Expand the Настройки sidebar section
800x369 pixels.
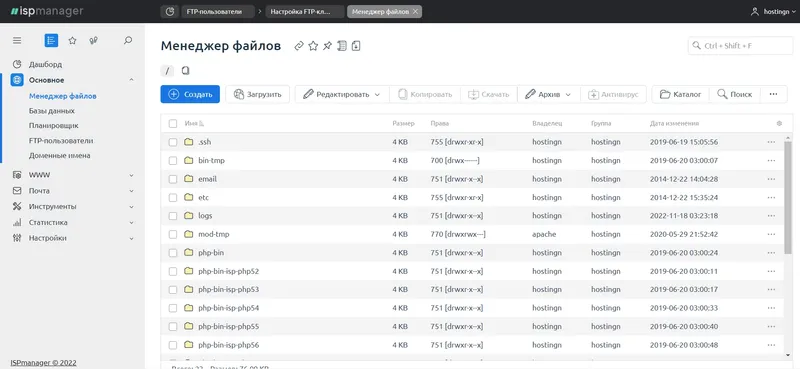click(131, 238)
